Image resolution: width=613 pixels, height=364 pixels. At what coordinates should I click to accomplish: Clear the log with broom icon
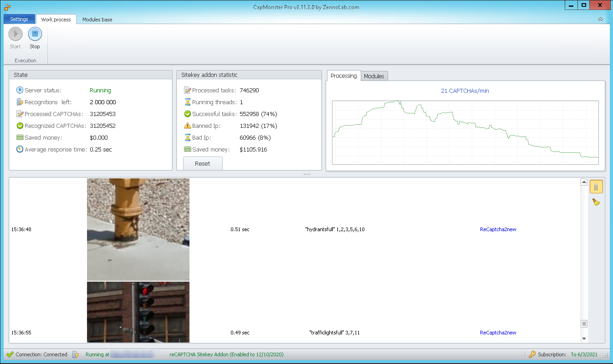pyautogui.click(x=596, y=202)
